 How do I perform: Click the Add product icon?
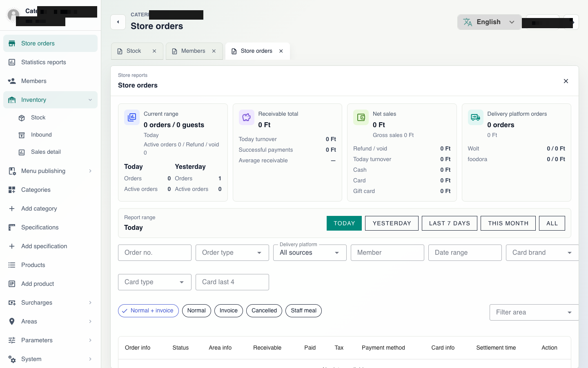tap(12, 284)
